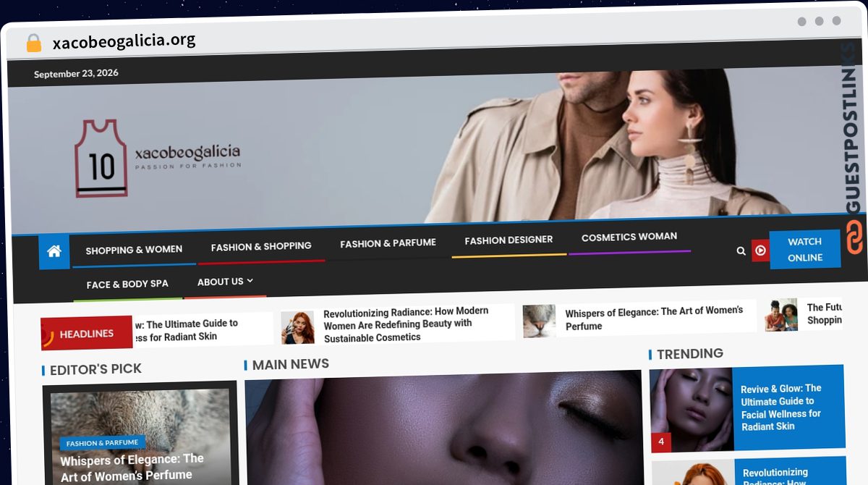Click the Trending section heading
Viewport: 868px width, 485px height.
coord(690,353)
